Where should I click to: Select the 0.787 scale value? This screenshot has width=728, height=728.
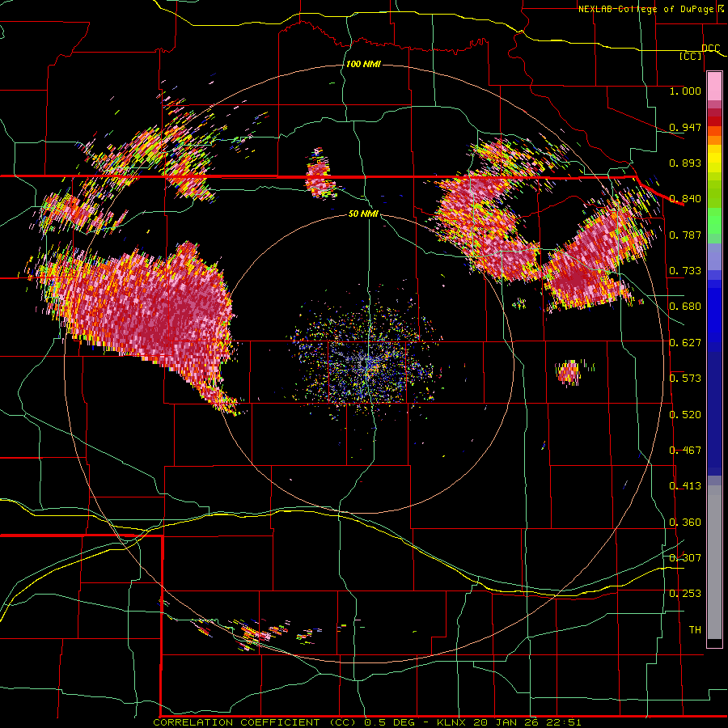685,235
